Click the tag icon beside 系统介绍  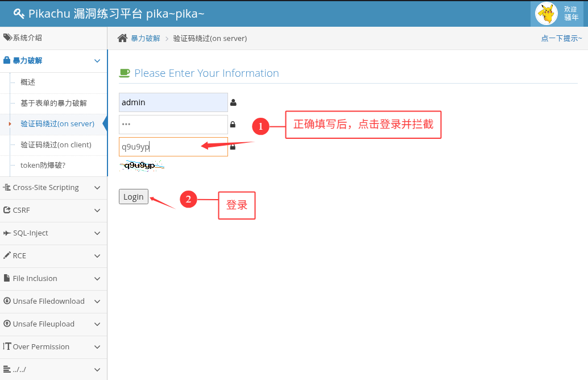pyautogui.click(x=7, y=37)
